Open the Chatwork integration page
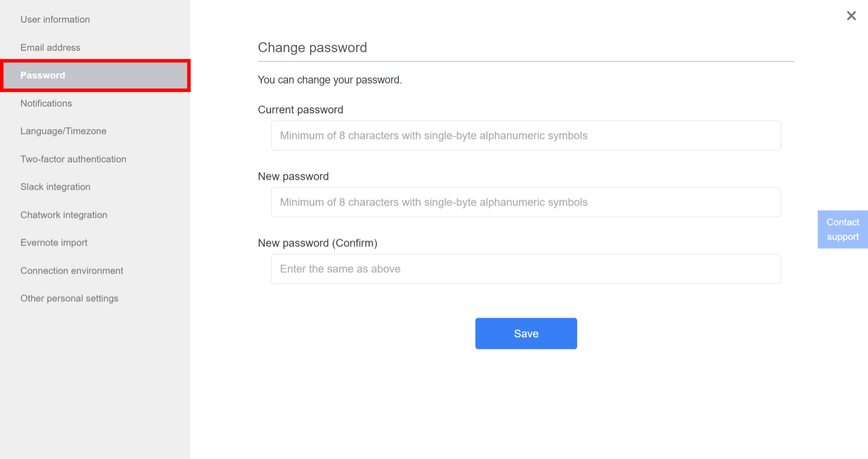 point(63,215)
